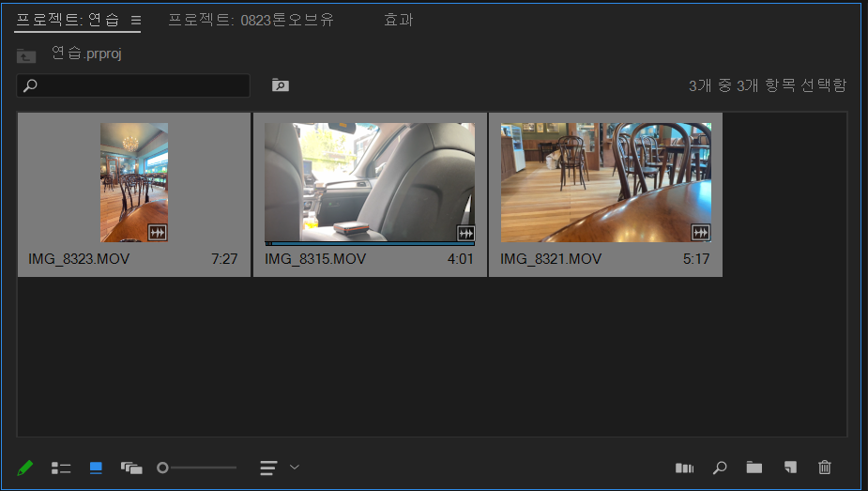This screenshot has width=868, height=491.
Task: Click the 연습.prproj project path label
Action: pyautogui.click(x=86, y=54)
